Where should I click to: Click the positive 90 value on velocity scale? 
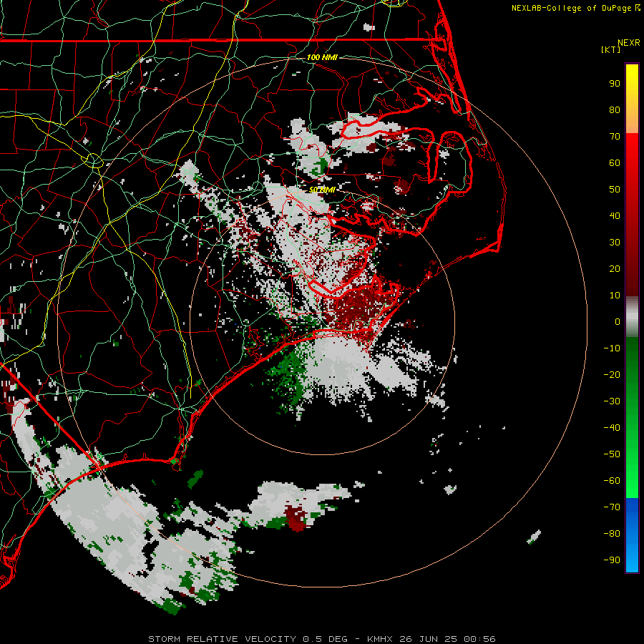615,84
